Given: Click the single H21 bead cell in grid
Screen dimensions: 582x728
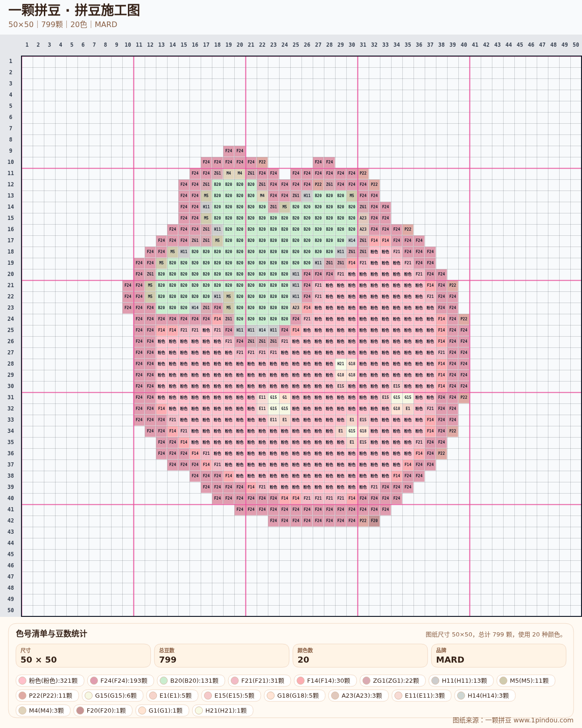Looking at the screenshot, I should click(x=341, y=364).
